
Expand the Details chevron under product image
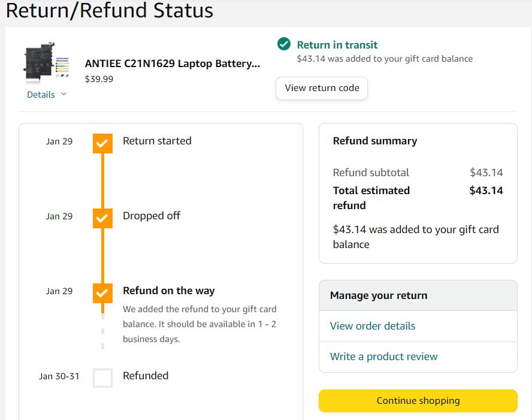64,94
